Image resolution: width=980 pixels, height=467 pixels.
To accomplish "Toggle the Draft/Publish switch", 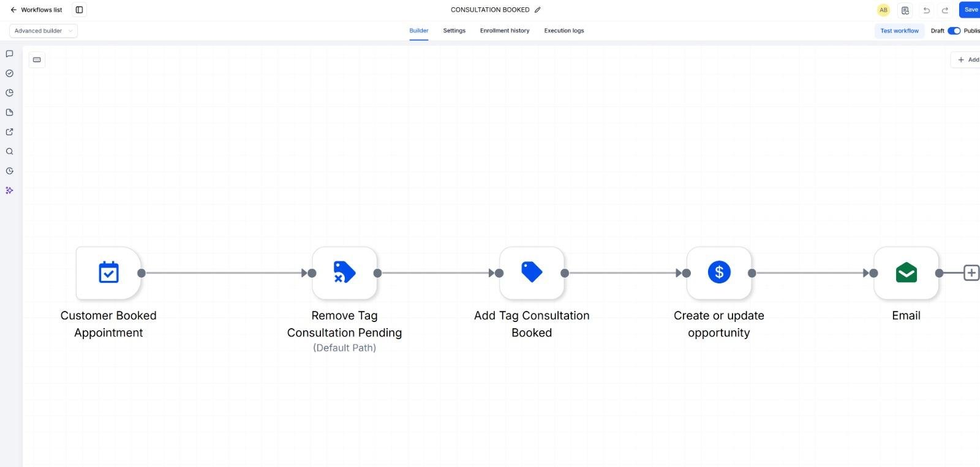I will click(x=954, y=31).
